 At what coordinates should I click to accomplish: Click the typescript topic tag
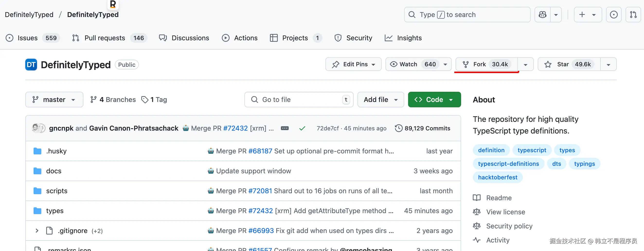[532, 150]
